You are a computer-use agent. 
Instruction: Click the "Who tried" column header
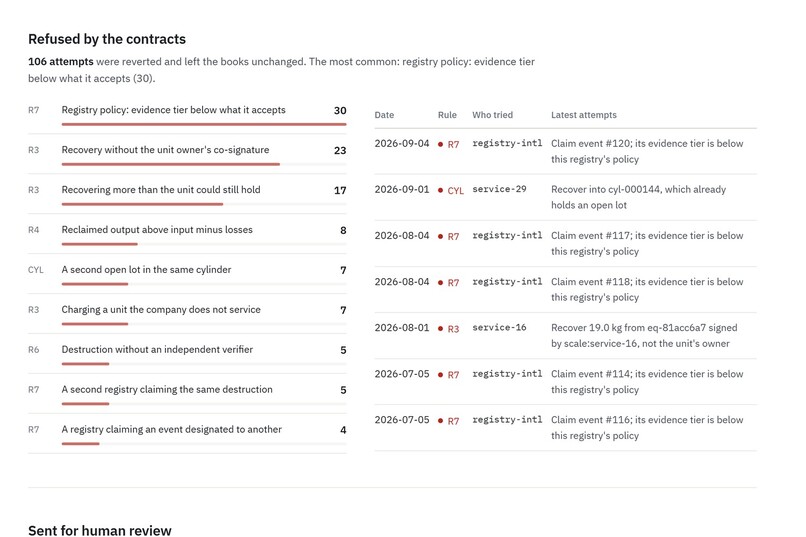click(492, 115)
